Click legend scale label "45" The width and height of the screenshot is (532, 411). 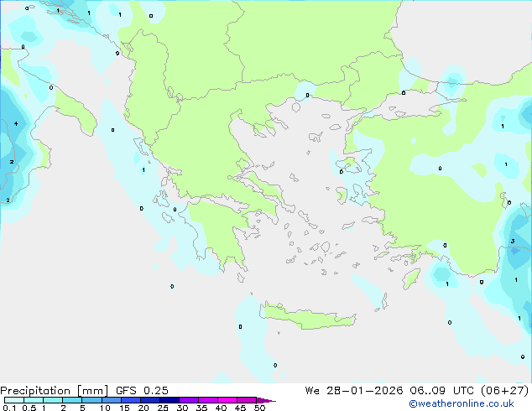pyautogui.click(x=240, y=408)
